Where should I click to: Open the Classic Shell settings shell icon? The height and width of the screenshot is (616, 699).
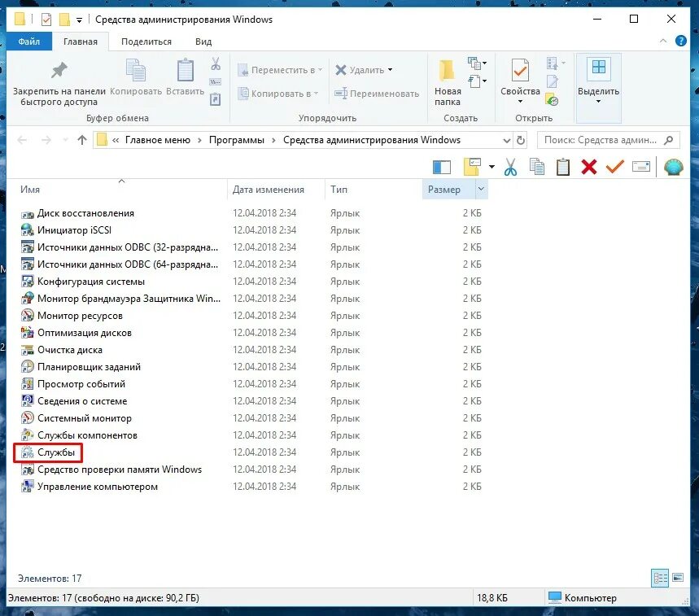pyautogui.click(x=673, y=167)
